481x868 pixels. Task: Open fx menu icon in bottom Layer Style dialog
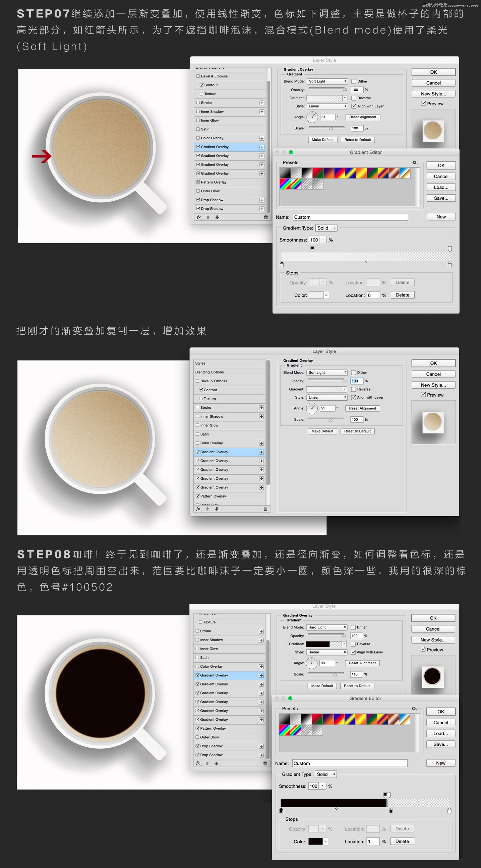(x=198, y=763)
